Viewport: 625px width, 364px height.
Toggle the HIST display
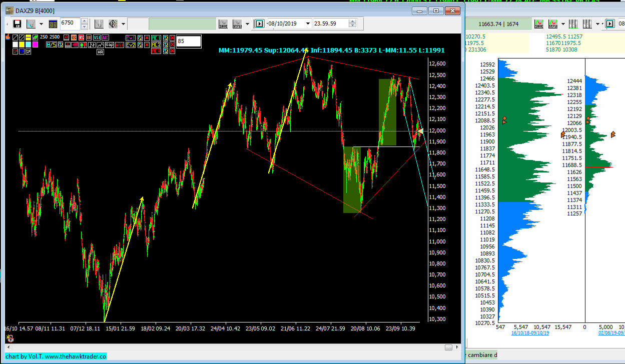click(119, 45)
